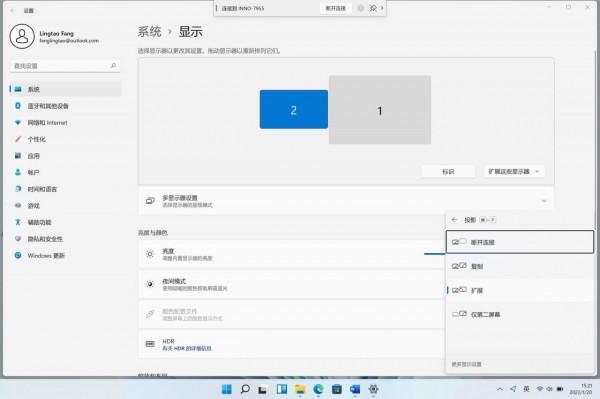Click the location arrow tray icon
Screen dimensions: 600x399
point(513,389)
